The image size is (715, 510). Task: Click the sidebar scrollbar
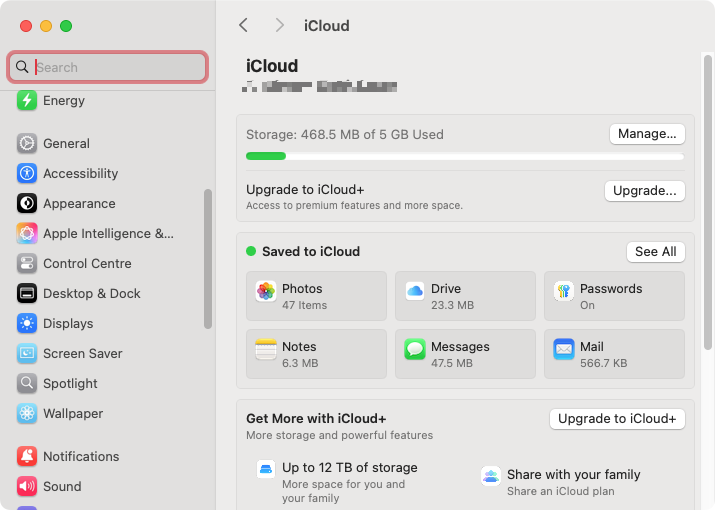pyautogui.click(x=208, y=259)
